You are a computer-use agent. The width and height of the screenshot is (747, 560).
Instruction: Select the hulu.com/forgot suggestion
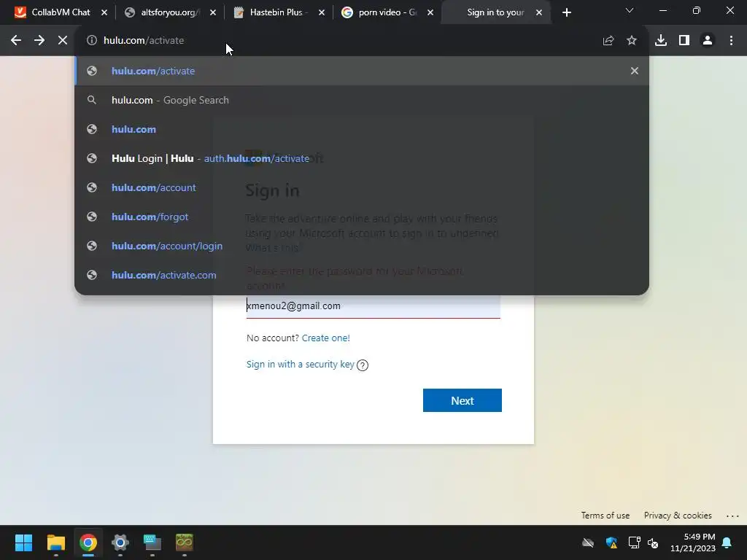click(x=362, y=216)
